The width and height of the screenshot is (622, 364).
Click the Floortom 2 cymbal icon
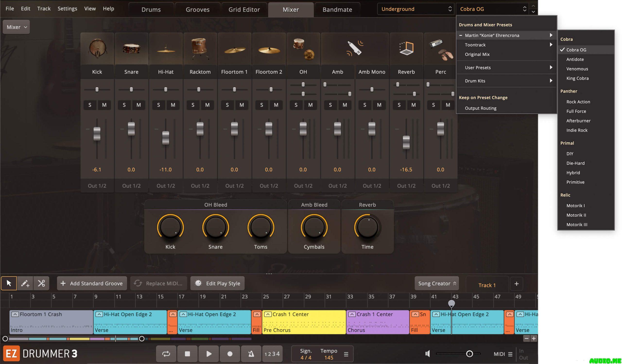[x=269, y=50]
